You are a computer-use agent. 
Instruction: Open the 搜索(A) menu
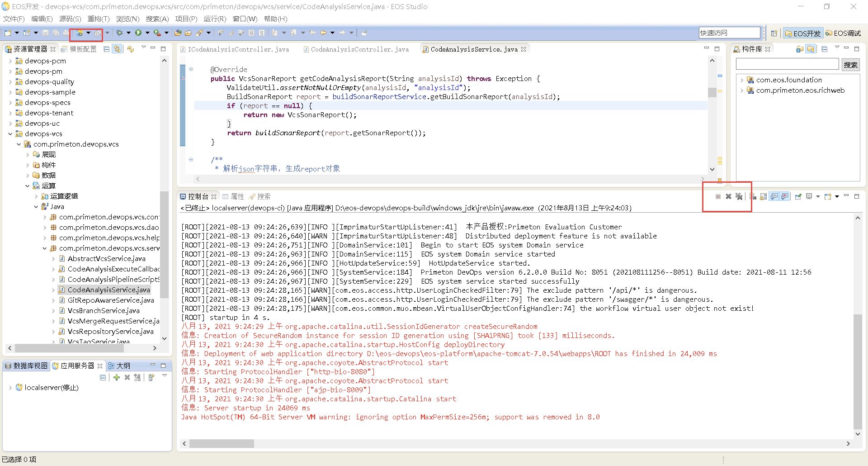(157, 19)
